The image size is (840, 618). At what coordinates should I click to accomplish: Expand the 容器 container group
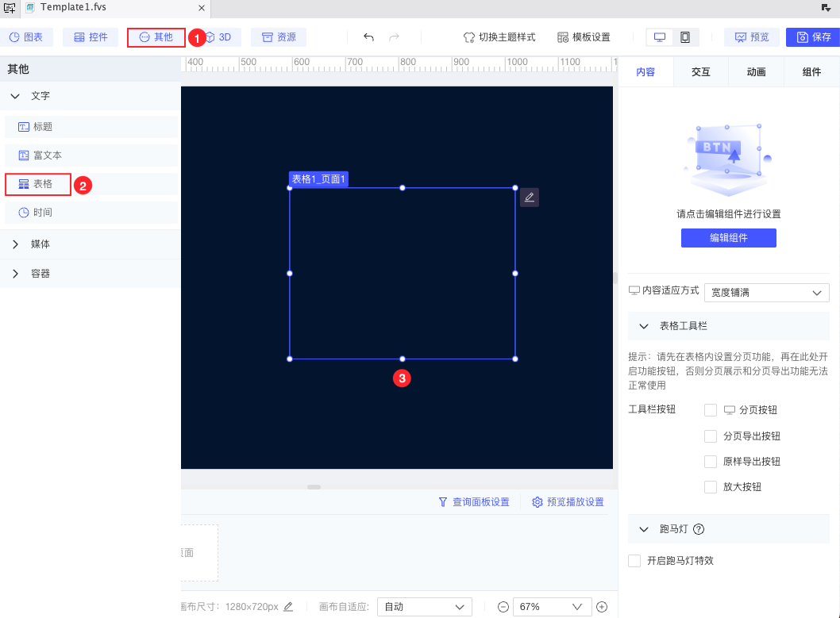(16, 274)
